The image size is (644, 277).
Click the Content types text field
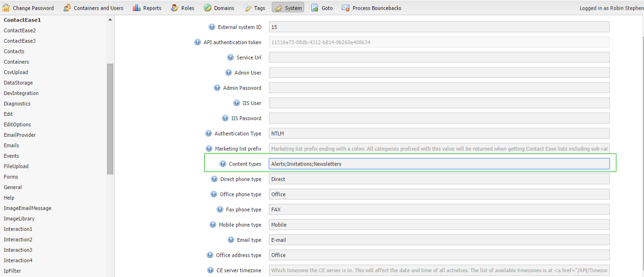439,164
